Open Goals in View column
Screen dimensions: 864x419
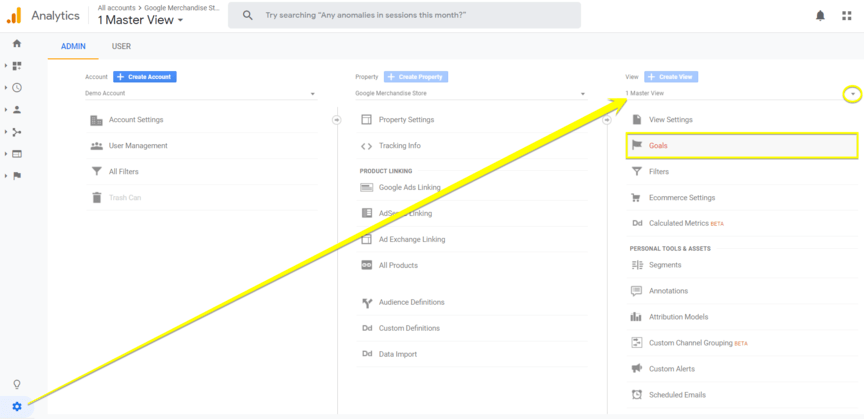tap(742, 146)
